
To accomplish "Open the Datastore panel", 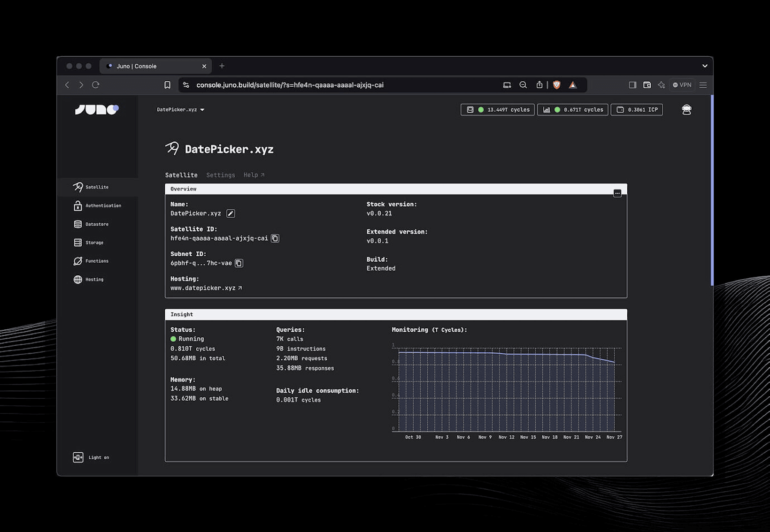I will coord(97,224).
